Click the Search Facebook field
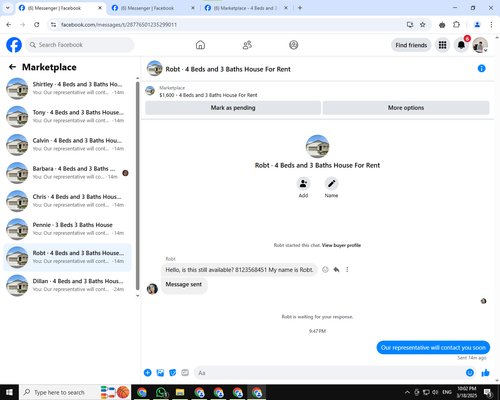Viewport: 500px width, 400px height. click(80, 45)
